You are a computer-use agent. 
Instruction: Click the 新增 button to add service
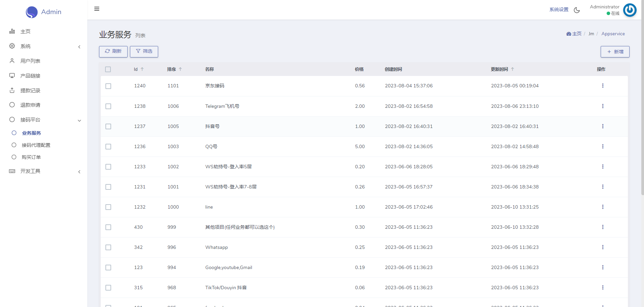[x=615, y=52]
